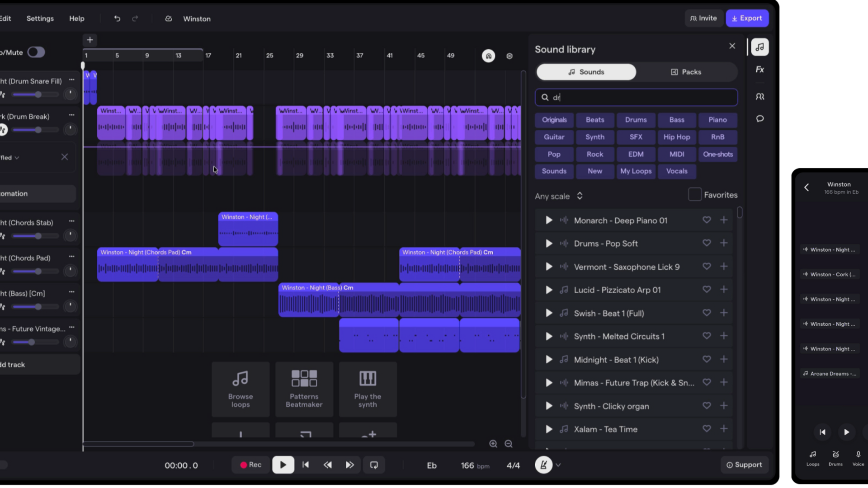
Task: Expand the cursor tool dropdown near the transport
Action: pyautogui.click(x=559, y=465)
